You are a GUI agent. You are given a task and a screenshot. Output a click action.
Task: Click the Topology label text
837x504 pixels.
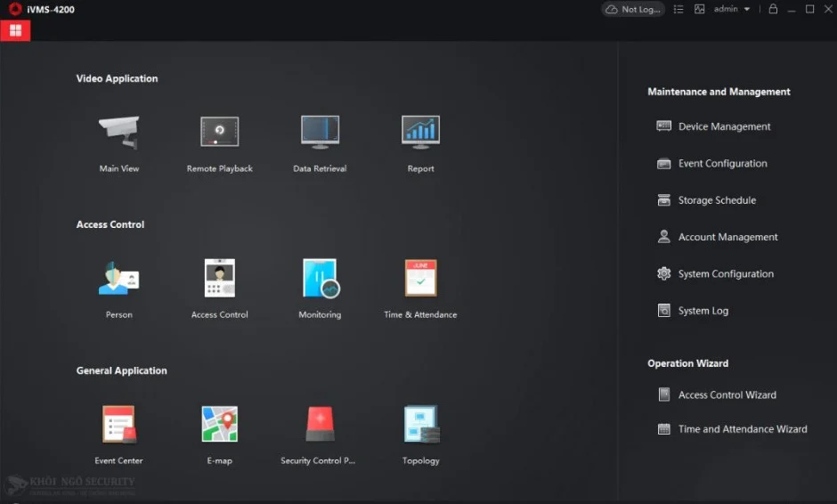420,460
